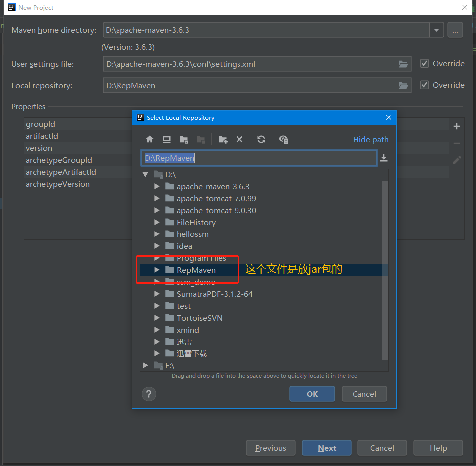Click the directory tree vertical scrollbar

click(385, 270)
